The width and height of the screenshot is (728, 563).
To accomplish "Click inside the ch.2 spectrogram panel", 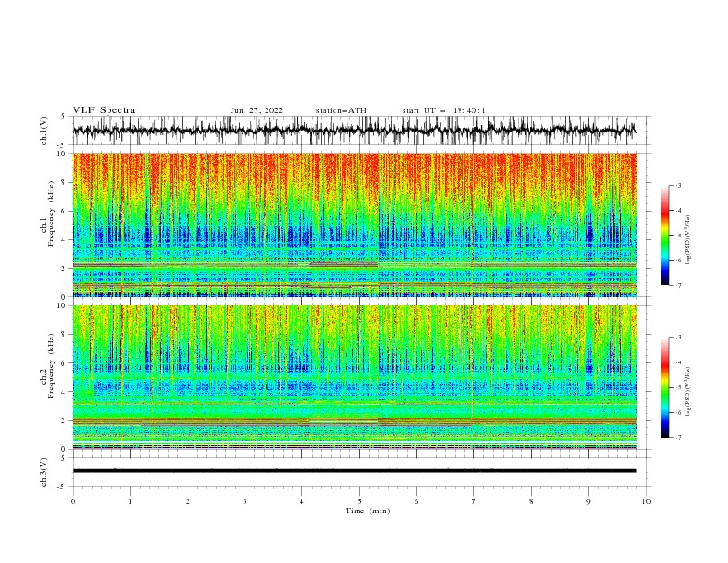I will click(x=354, y=377).
